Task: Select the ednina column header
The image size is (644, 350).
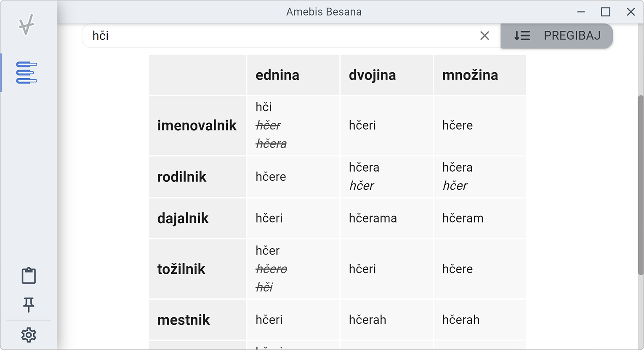Action: (x=277, y=74)
